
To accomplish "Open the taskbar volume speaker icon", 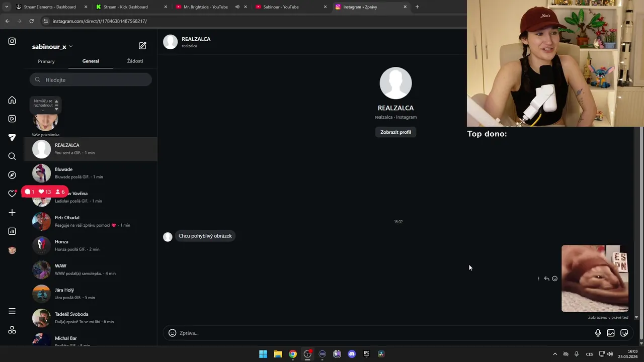I will click(x=610, y=354).
